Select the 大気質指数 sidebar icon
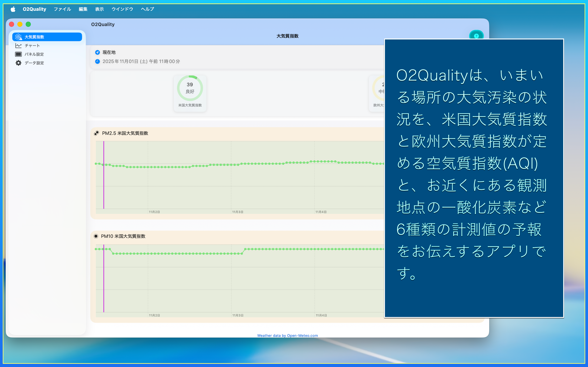 click(18, 37)
